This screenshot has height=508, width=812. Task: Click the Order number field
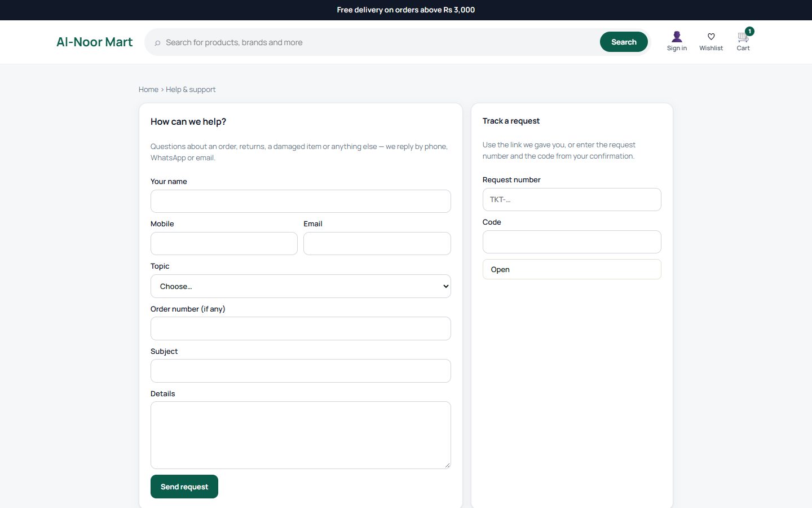tap(301, 329)
